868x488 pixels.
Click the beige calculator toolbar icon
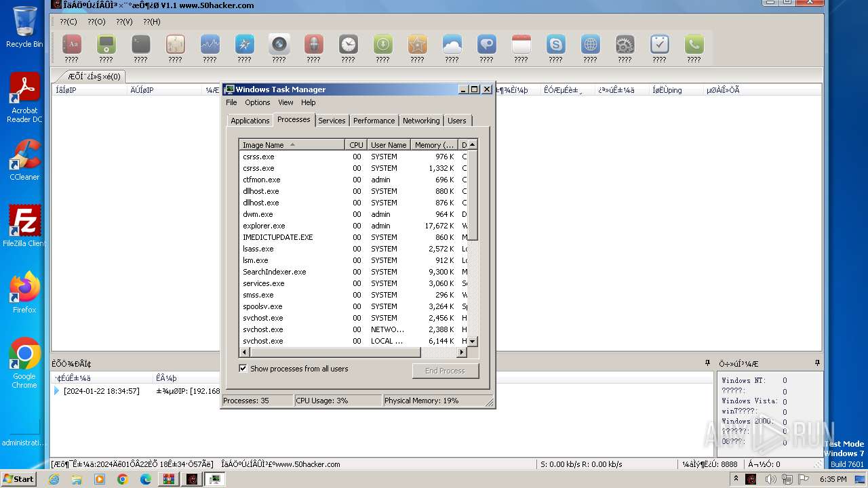[176, 45]
